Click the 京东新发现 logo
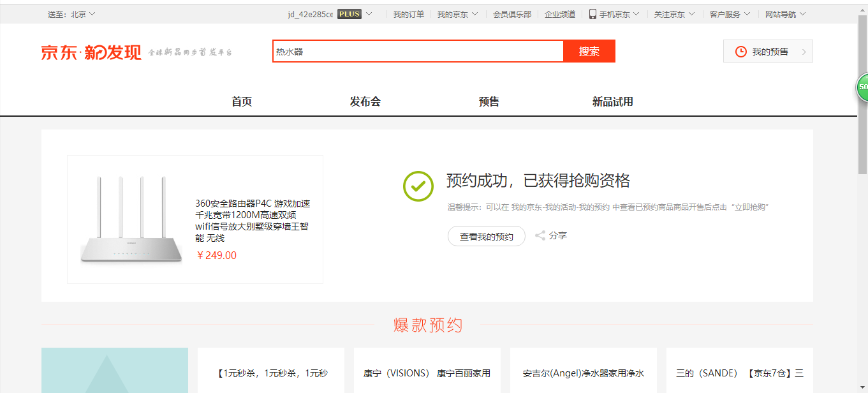This screenshot has width=868, height=393. (x=91, y=52)
